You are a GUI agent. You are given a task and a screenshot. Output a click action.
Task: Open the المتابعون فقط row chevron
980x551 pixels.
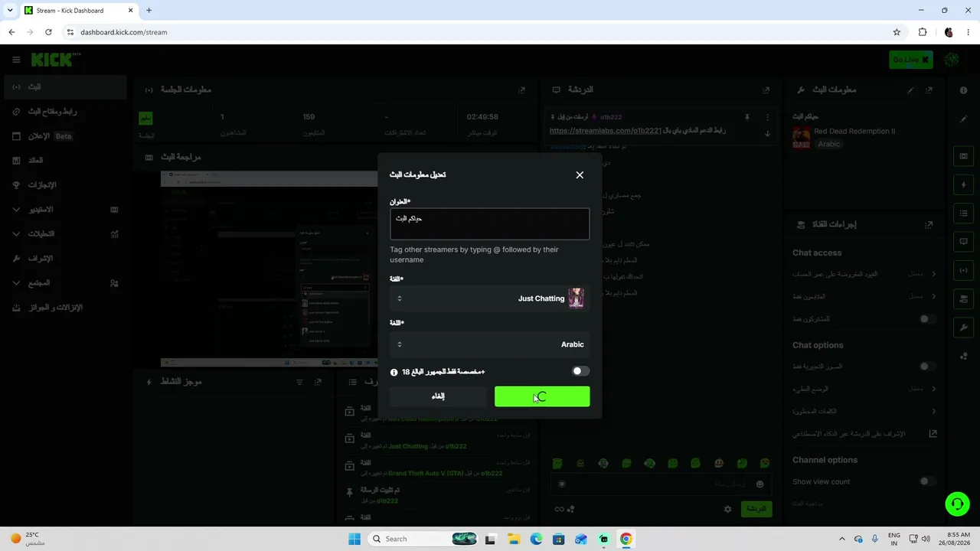(934, 296)
